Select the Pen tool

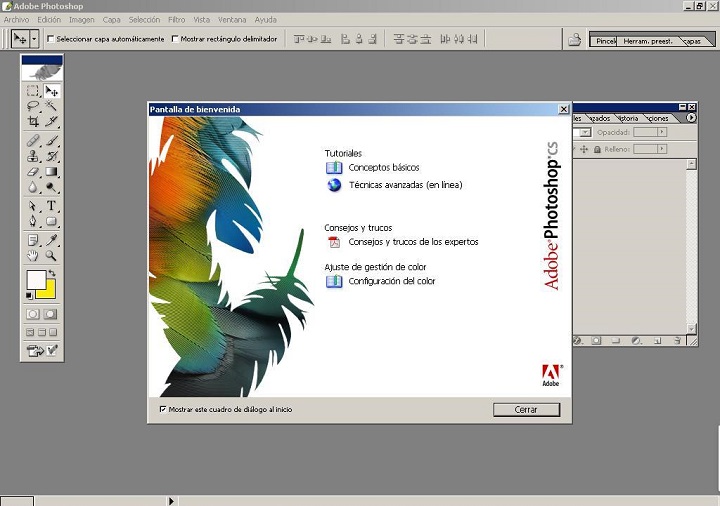click(x=33, y=221)
